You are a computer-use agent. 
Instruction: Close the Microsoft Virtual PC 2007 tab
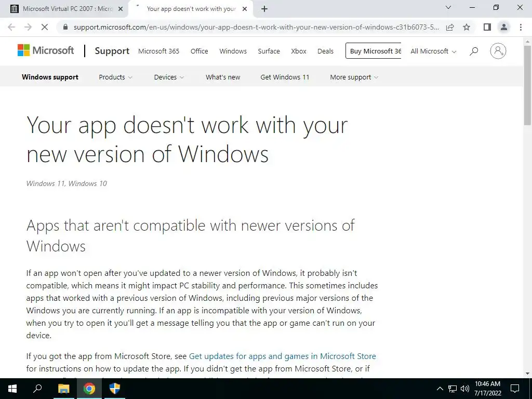click(121, 9)
